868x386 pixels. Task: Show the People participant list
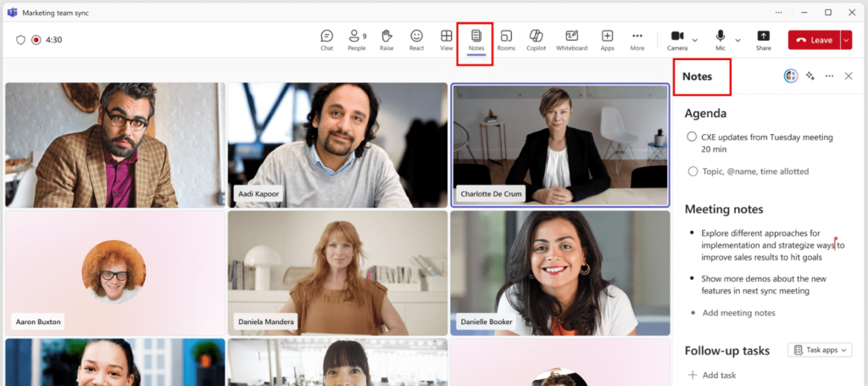357,40
